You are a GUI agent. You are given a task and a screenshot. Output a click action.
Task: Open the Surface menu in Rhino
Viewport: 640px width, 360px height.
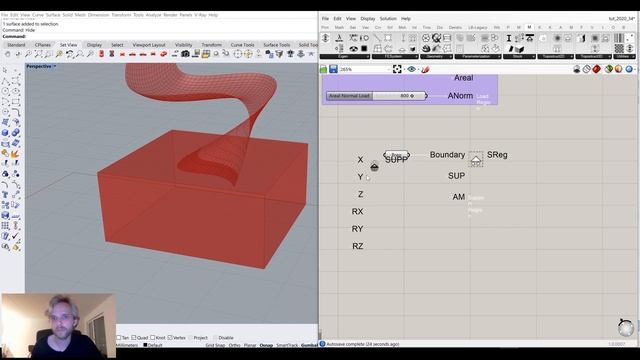coord(53,15)
